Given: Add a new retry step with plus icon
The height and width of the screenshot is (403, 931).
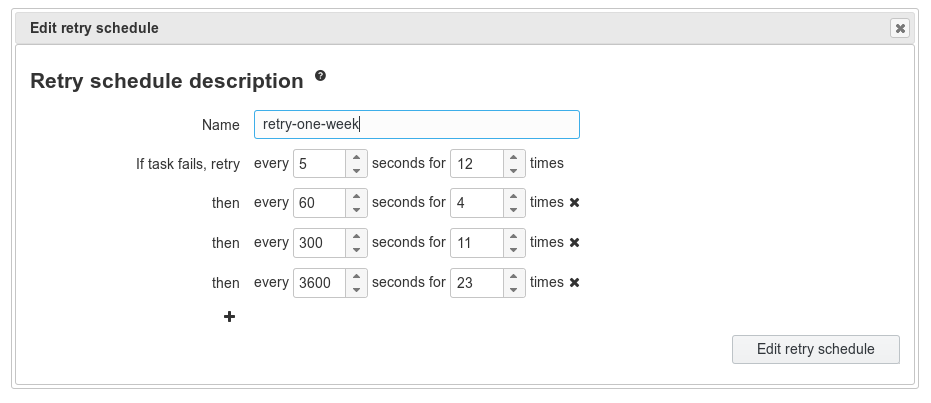Looking at the screenshot, I should [x=229, y=317].
